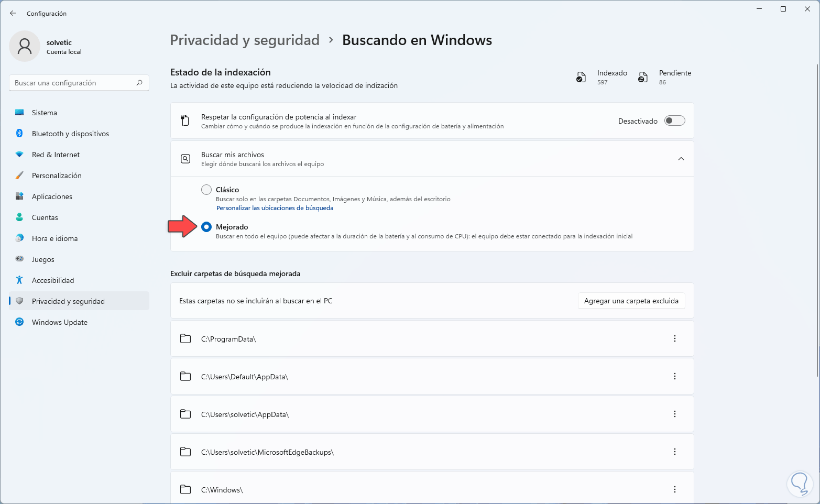The width and height of the screenshot is (820, 504).
Task: Select the Mejorado radio button
Action: coord(206,227)
